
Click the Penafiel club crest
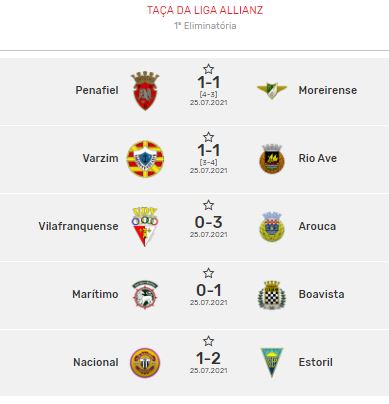(145, 91)
